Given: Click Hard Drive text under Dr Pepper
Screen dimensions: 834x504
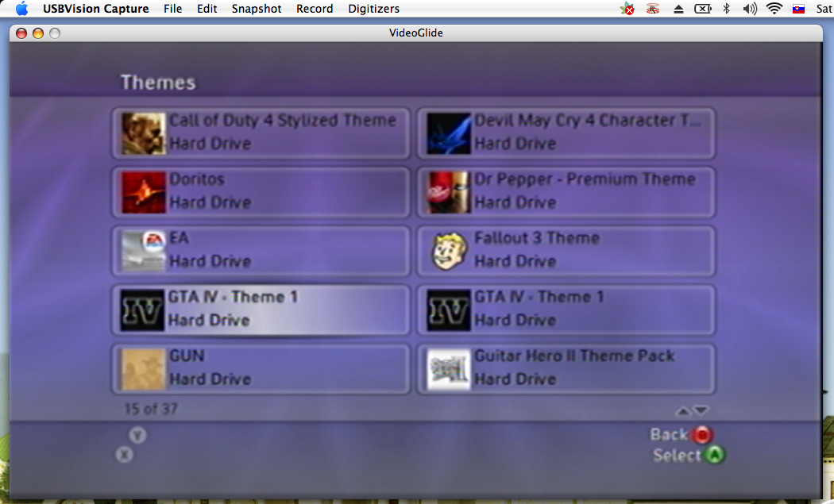Looking at the screenshot, I should tap(515, 202).
